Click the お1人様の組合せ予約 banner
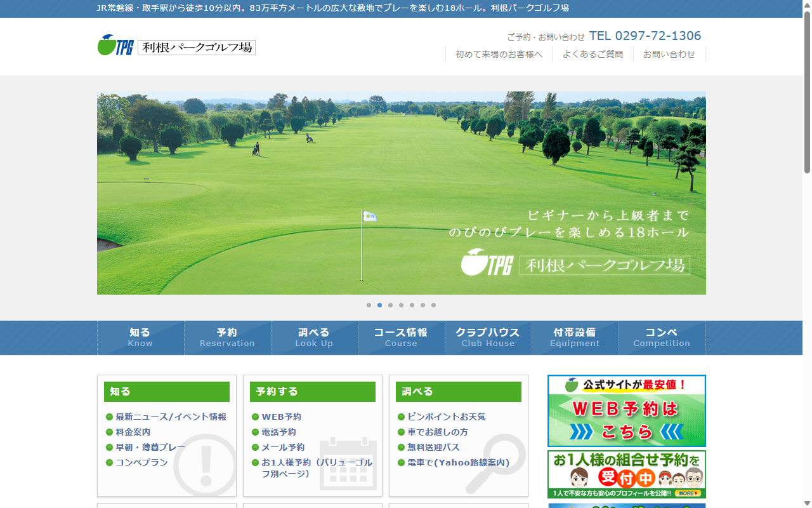Viewport: 812px width, 508px height. [x=627, y=474]
